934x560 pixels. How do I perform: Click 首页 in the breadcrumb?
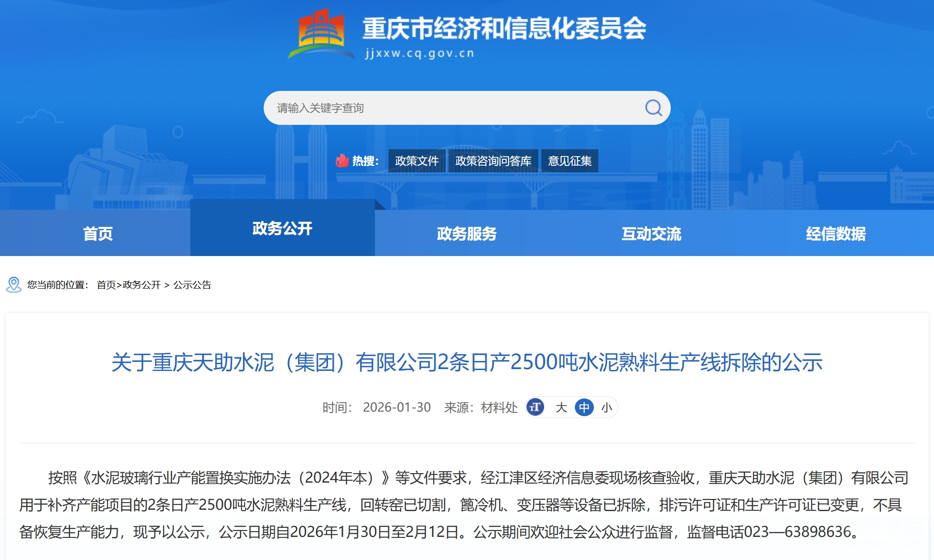(x=106, y=285)
